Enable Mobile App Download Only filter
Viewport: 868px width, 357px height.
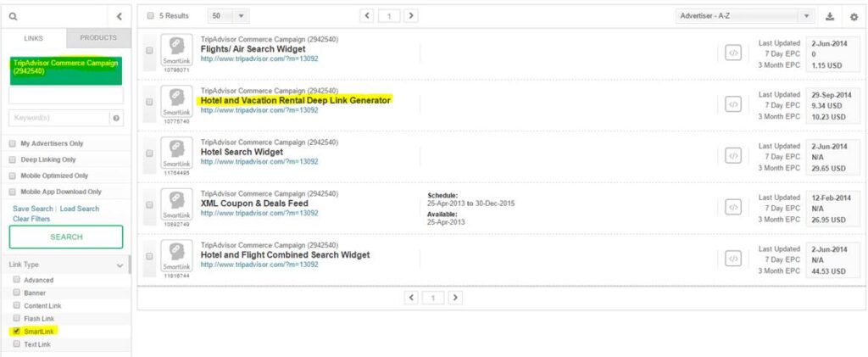[x=12, y=192]
